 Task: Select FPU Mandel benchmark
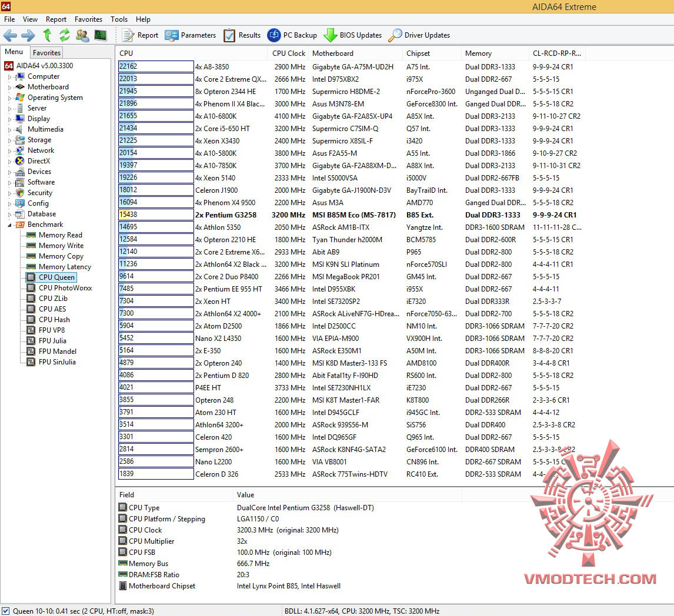pos(58,351)
